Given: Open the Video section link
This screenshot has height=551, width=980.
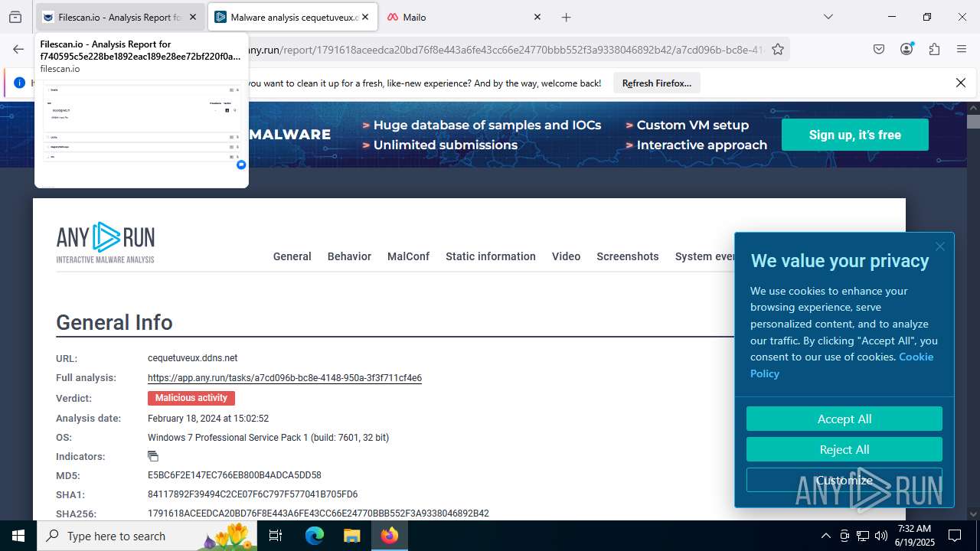Looking at the screenshot, I should pos(566,256).
